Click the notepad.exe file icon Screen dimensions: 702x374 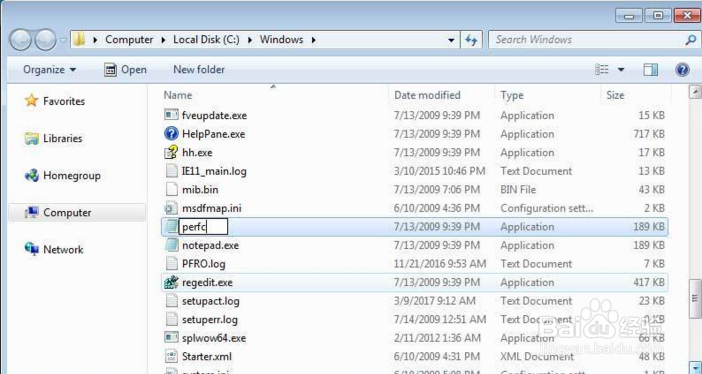(x=171, y=245)
